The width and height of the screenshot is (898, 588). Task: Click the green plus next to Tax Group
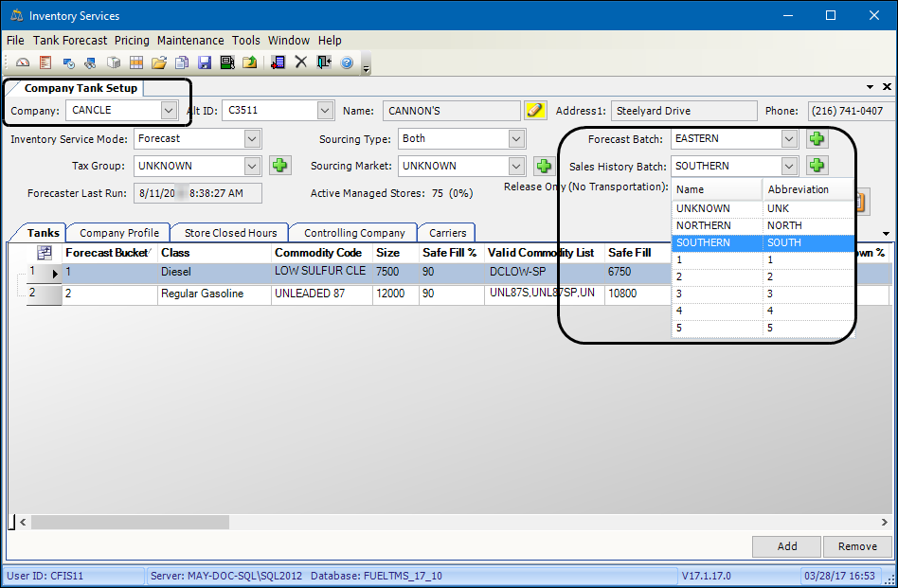coord(278,167)
